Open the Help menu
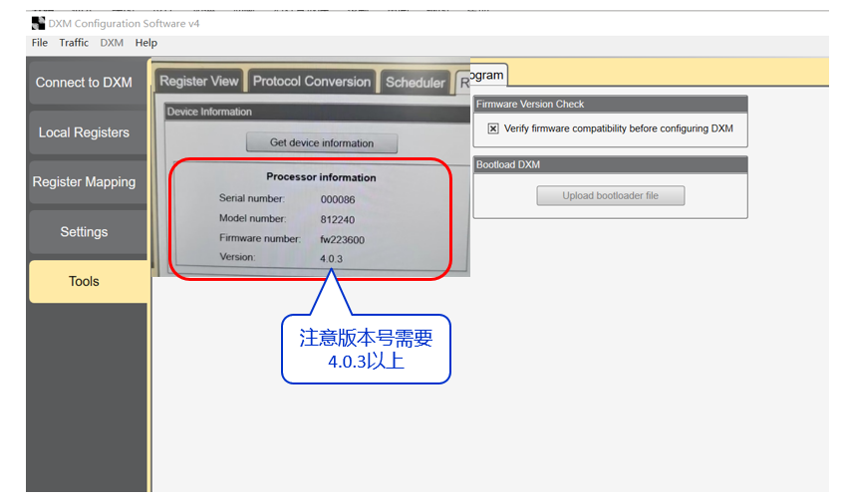 (x=146, y=43)
